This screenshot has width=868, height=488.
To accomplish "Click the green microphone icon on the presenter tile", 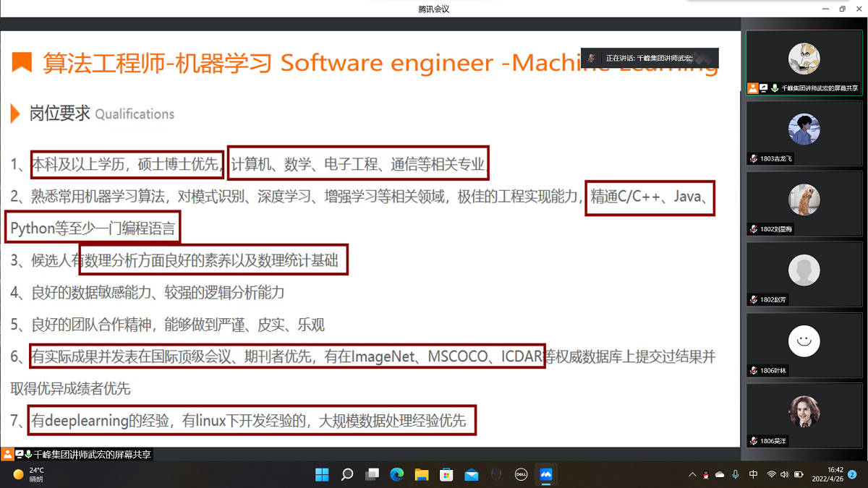I will pyautogui.click(x=775, y=88).
